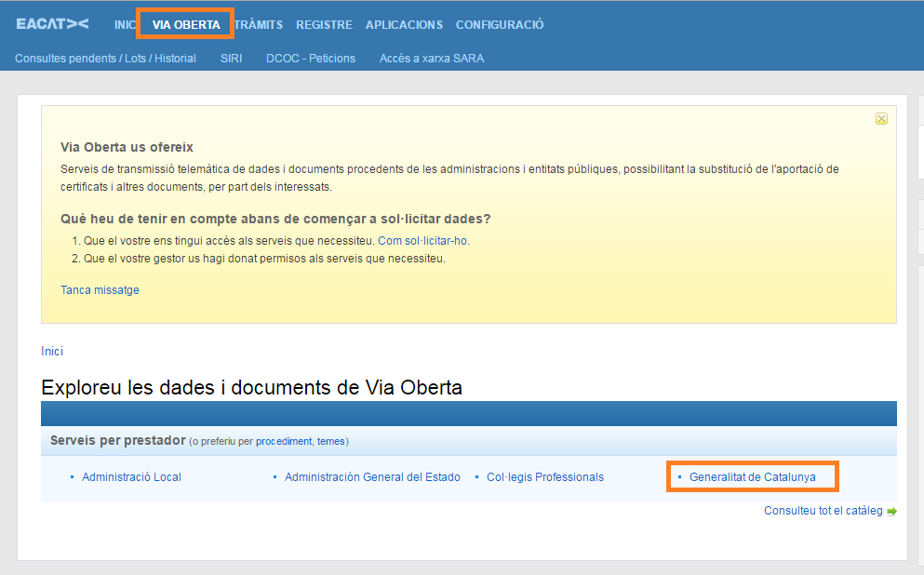The height and width of the screenshot is (575, 924).
Task: Go to the TRÀMITS section
Action: click(x=259, y=25)
